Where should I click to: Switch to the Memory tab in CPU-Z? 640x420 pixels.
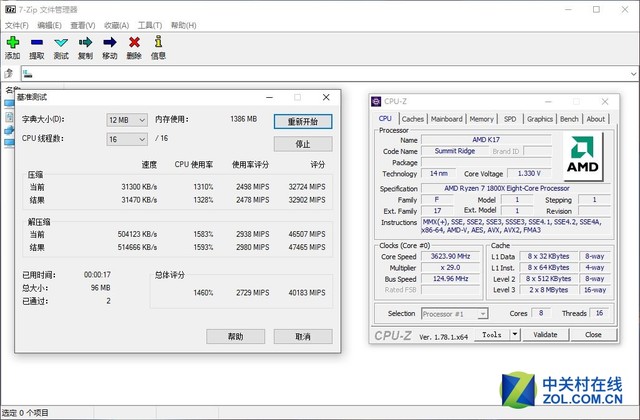click(x=482, y=119)
